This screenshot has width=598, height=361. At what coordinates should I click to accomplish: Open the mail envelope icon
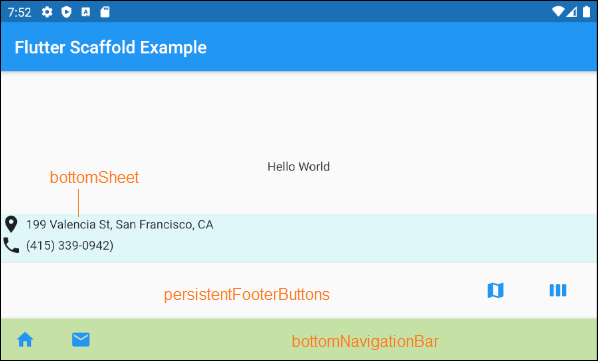[x=81, y=339]
